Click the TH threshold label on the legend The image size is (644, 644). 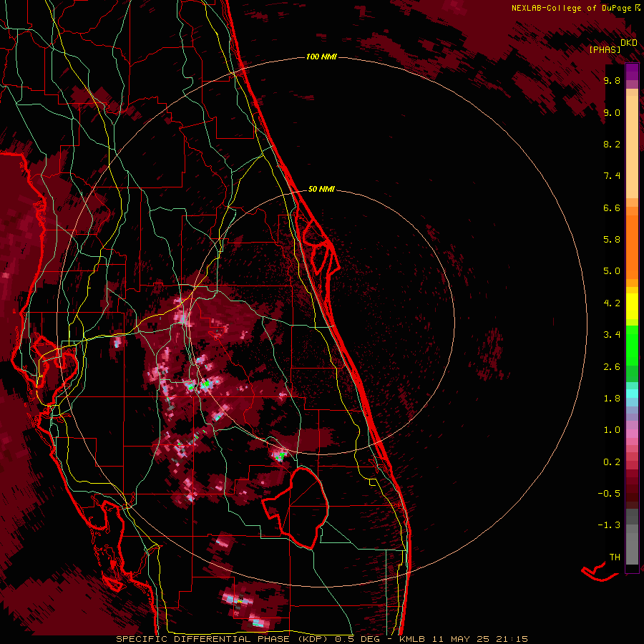coord(615,557)
